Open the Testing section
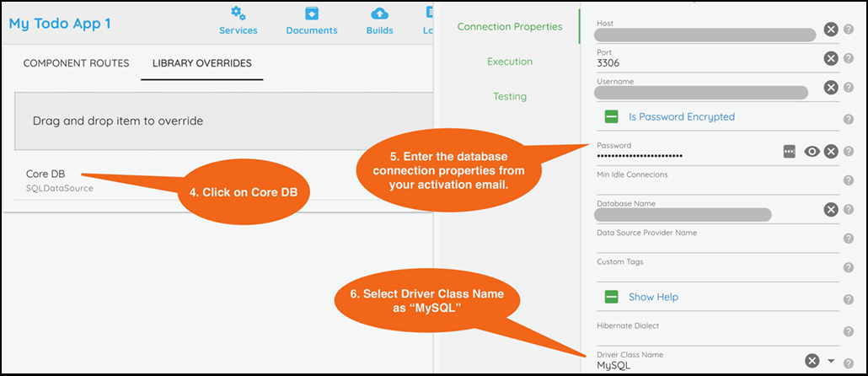 pos(509,96)
